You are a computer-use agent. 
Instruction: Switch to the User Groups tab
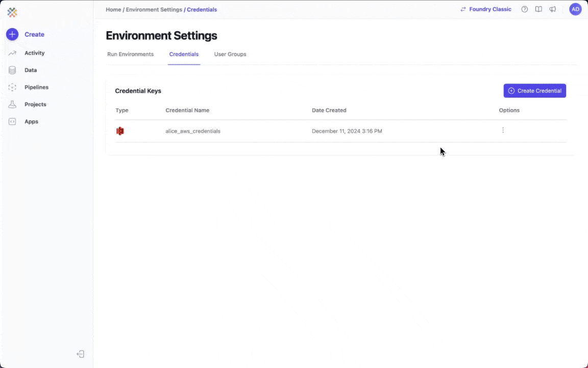(230, 54)
